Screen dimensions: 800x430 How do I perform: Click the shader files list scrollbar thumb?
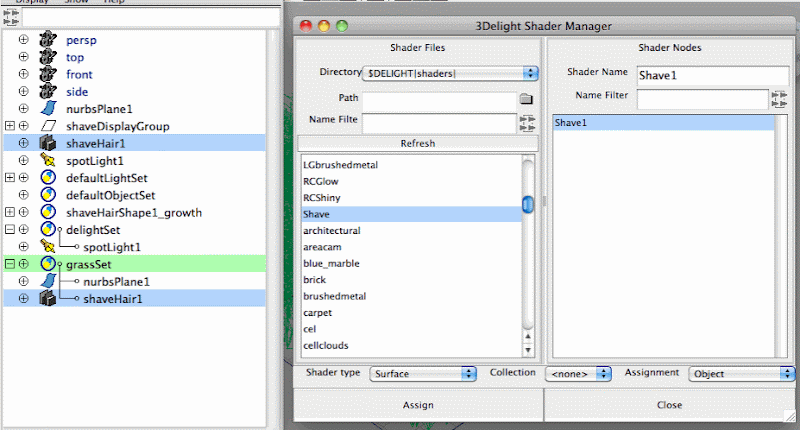tap(528, 205)
